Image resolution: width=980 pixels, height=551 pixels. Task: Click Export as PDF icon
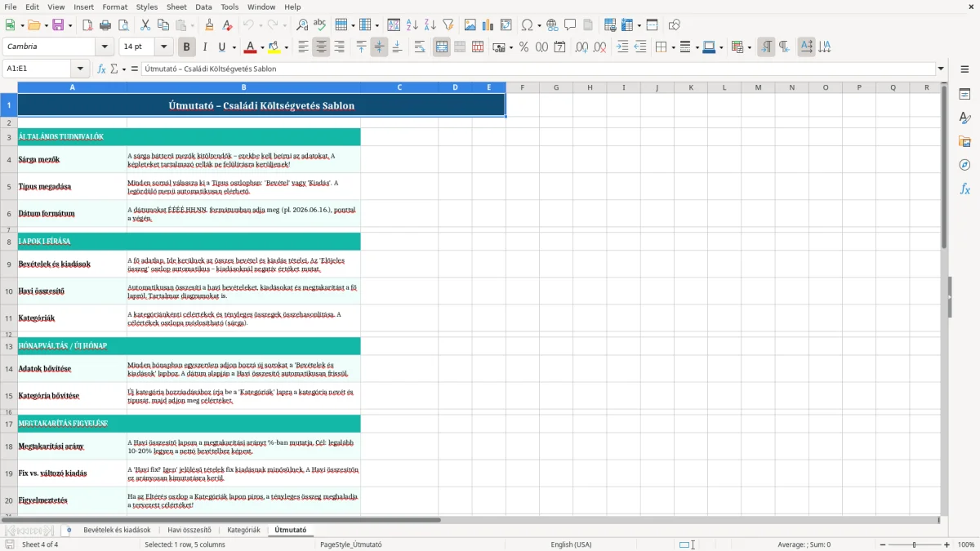pyautogui.click(x=87, y=25)
